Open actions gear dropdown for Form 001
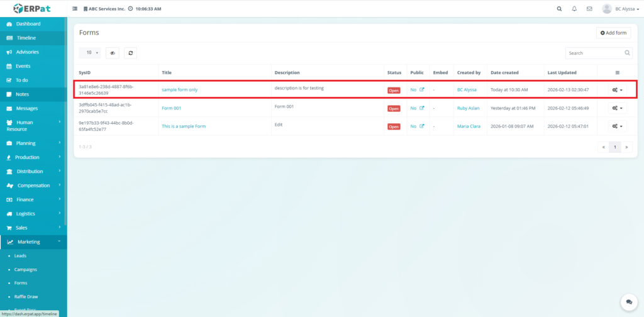This screenshot has height=317, width=644. (x=617, y=108)
